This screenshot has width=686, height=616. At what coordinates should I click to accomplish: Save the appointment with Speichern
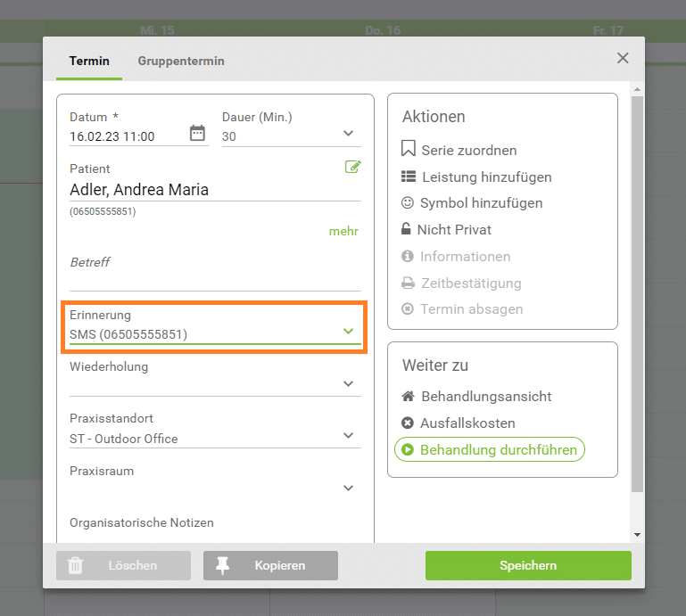pyautogui.click(x=528, y=565)
